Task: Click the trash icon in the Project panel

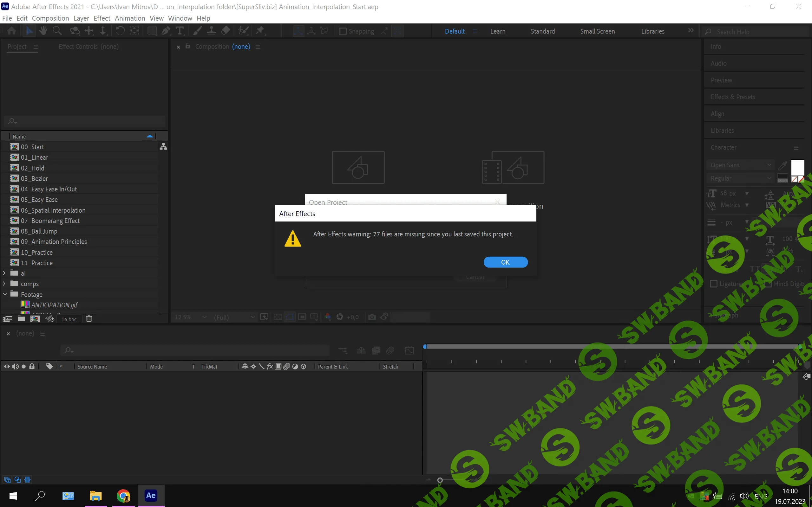Action: (89, 318)
